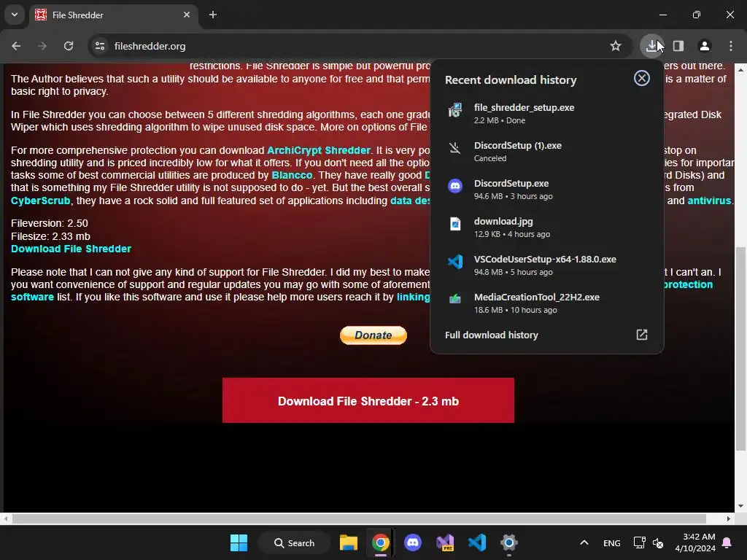View site information icon in address bar
Viewport: 747px width, 560px height.
99,46
